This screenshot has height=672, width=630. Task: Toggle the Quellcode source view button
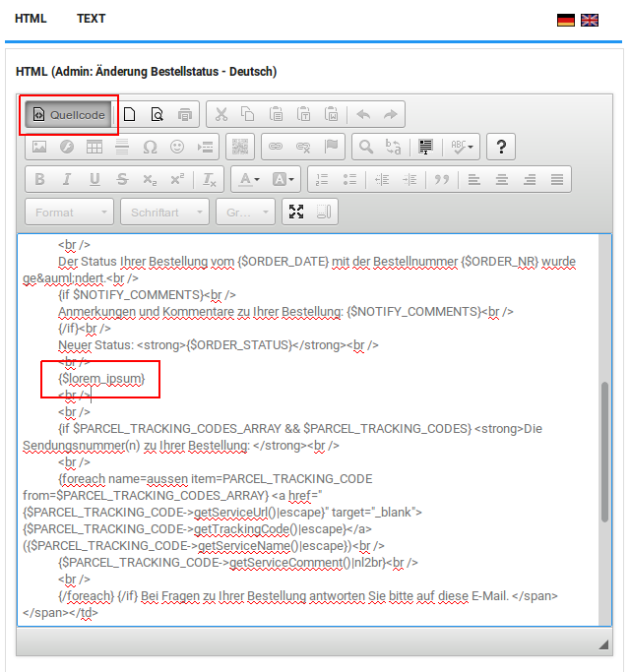(x=70, y=115)
